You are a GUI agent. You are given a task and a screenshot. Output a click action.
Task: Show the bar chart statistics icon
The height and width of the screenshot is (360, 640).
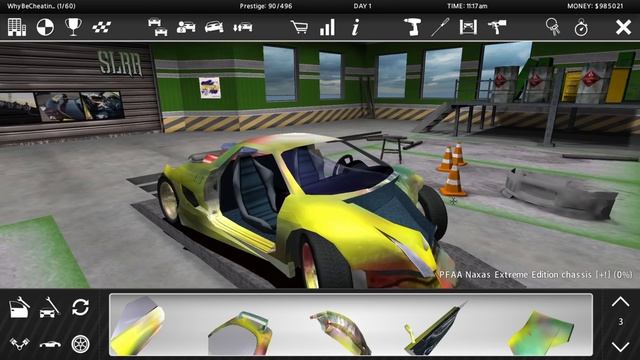(x=327, y=27)
